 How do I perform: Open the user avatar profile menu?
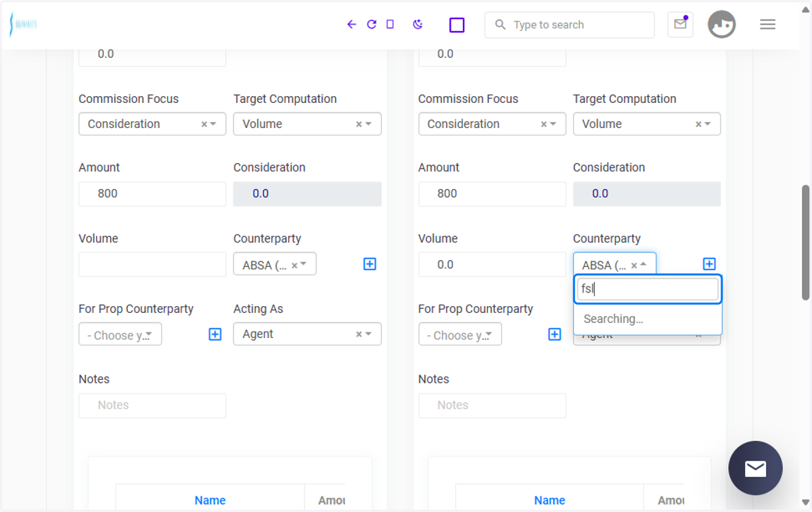coord(721,24)
